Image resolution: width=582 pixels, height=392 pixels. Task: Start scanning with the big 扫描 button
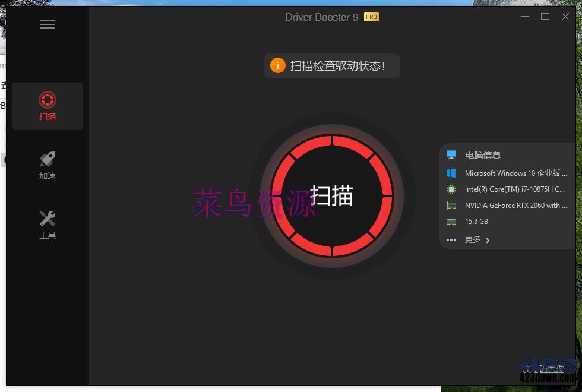[332, 196]
